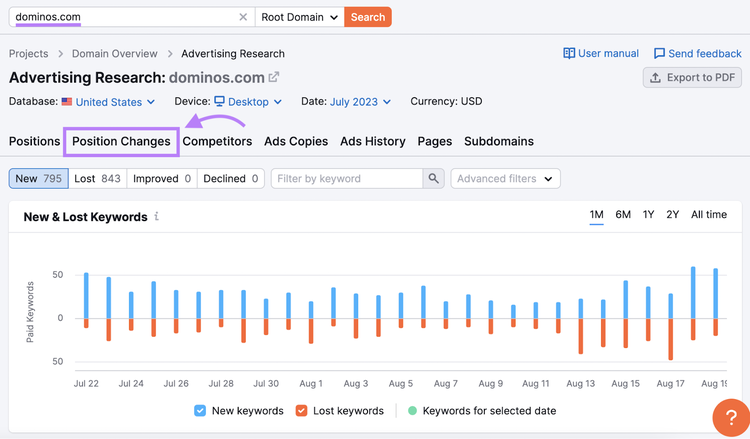
Task: Open the external link icon beside dominos.com
Action: 274,77
